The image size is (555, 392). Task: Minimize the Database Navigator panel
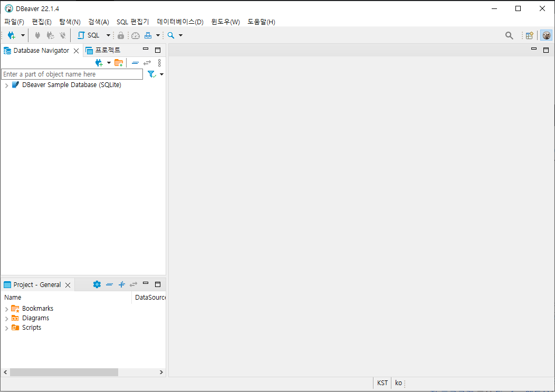click(146, 49)
